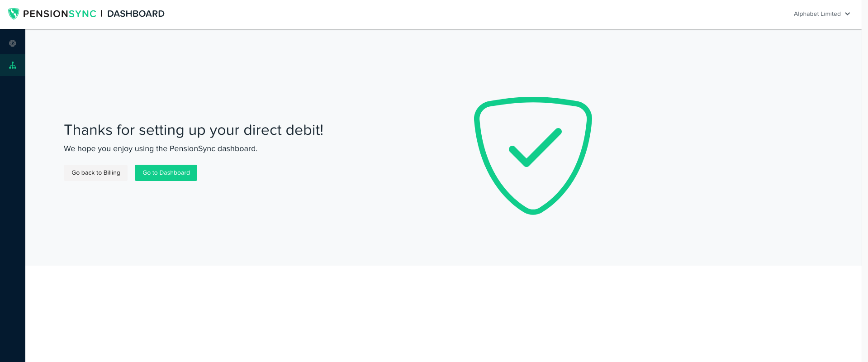The height and width of the screenshot is (362, 868).
Task: Click the blank white area below the panel
Action: coord(443,312)
